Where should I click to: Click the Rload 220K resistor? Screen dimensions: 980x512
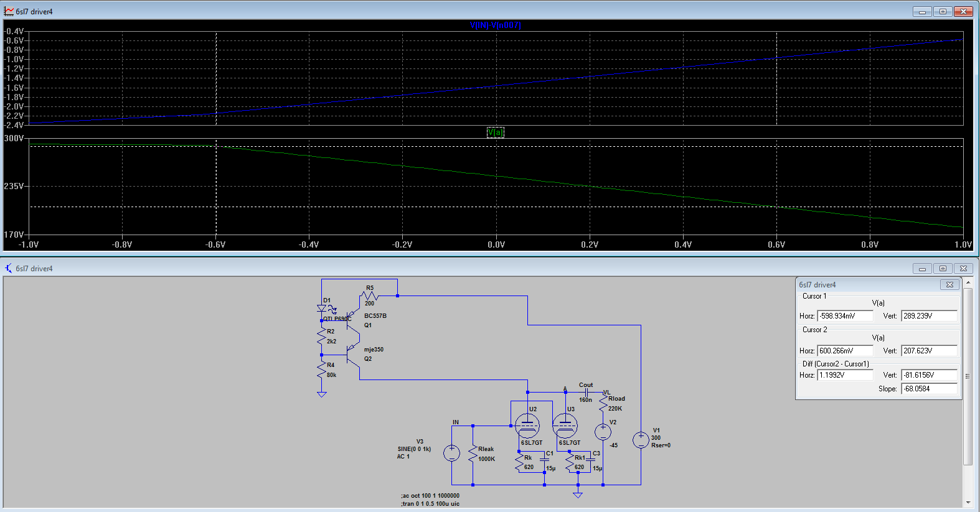coord(603,404)
